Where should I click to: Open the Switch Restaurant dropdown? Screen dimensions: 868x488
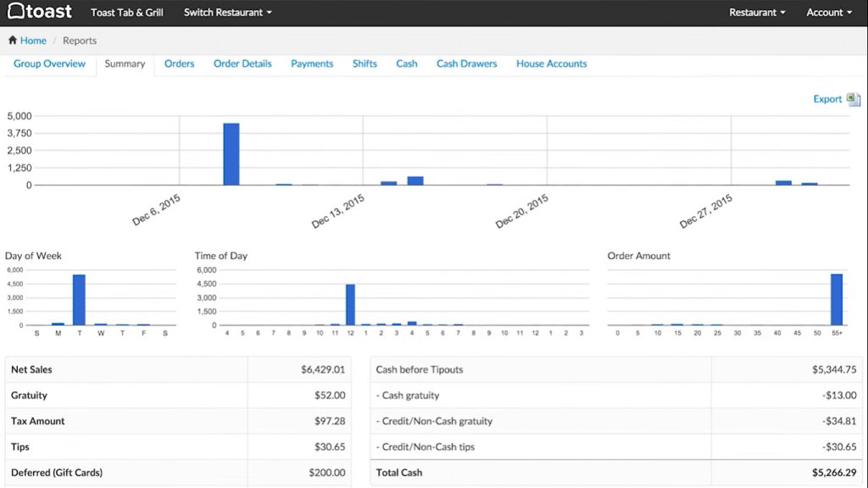pyautogui.click(x=227, y=13)
